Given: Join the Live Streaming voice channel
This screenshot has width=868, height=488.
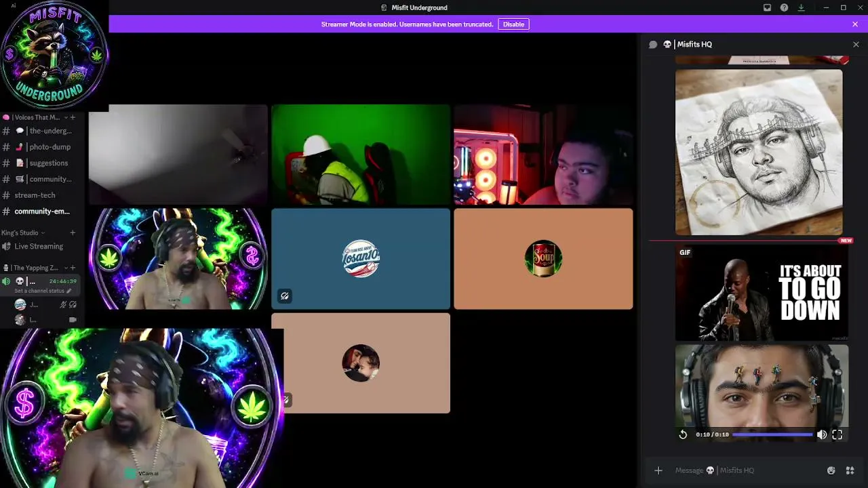Looking at the screenshot, I should tap(39, 247).
